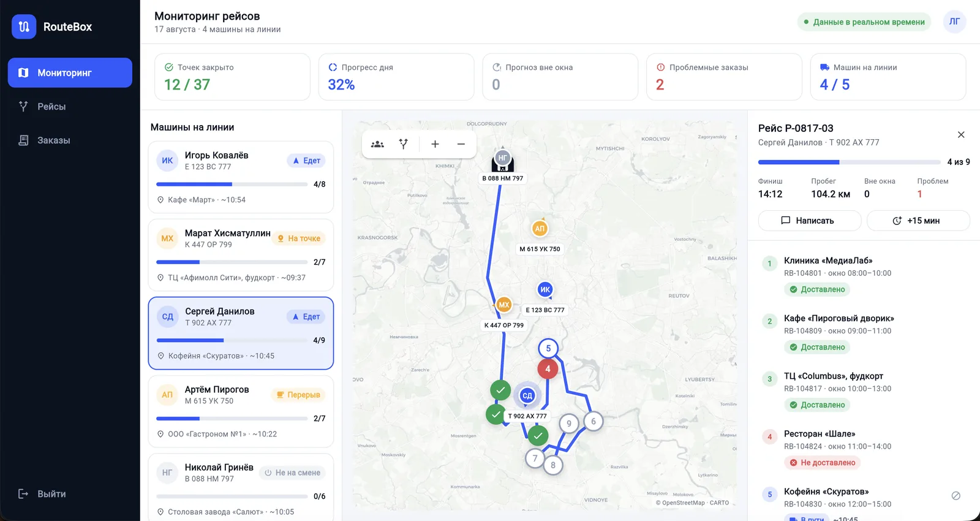The width and height of the screenshot is (980, 521).
Task: Open the ЛГ user avatar
Action: (954, 21)
